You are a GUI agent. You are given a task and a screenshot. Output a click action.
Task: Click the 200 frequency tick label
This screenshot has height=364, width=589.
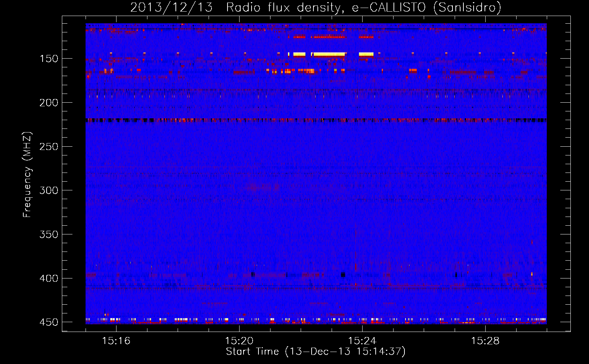(x=48, y=103)
